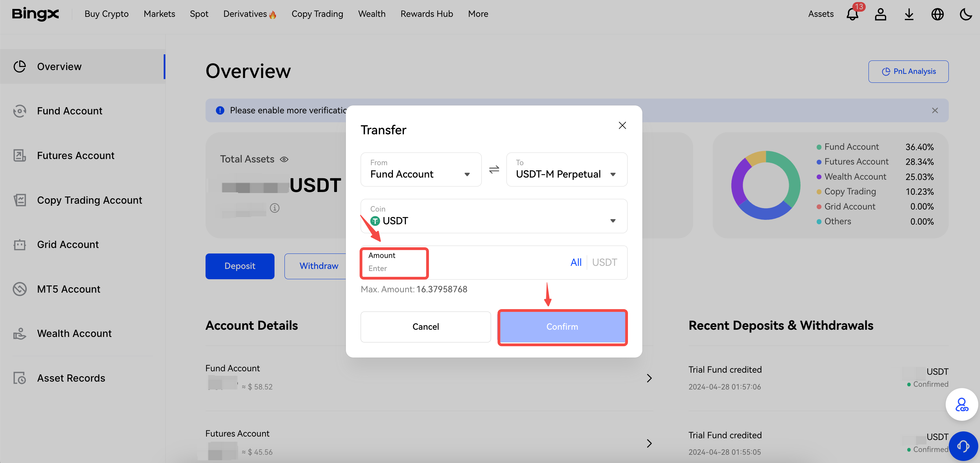Swap From and To accounts arrows
980x463 pixels.
click(x=494, y=169)
